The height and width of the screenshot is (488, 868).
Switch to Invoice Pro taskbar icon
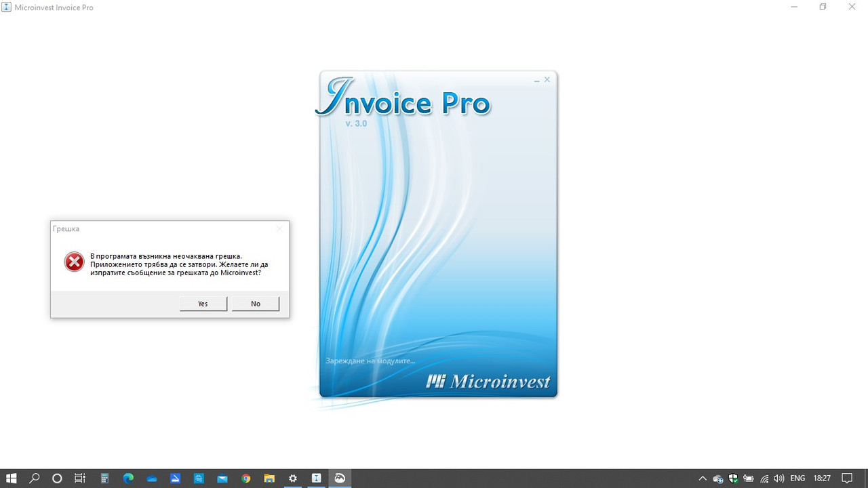click(316, 478)
